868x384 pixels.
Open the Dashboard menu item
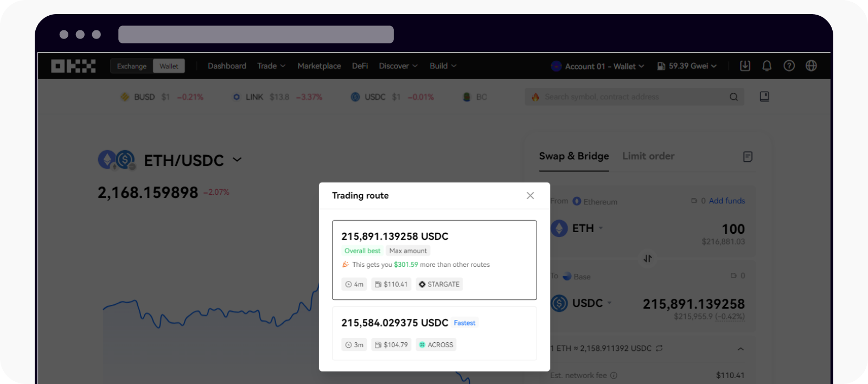pos(227,66)
